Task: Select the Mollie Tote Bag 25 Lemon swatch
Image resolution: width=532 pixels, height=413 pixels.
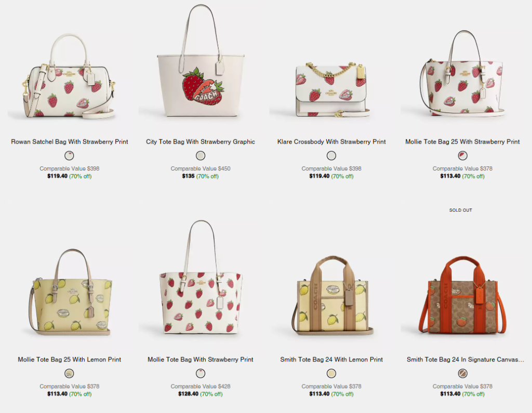Action: [69, 373]
